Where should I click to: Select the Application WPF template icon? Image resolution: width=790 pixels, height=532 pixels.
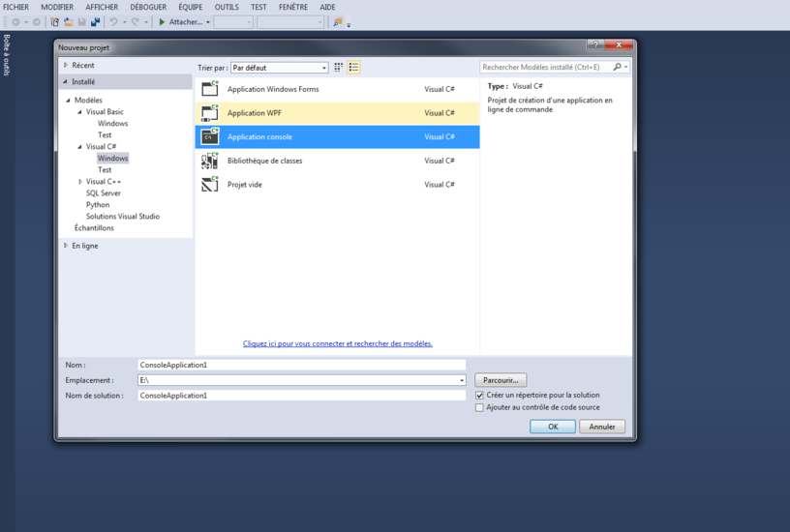click(x=210, y=113)
